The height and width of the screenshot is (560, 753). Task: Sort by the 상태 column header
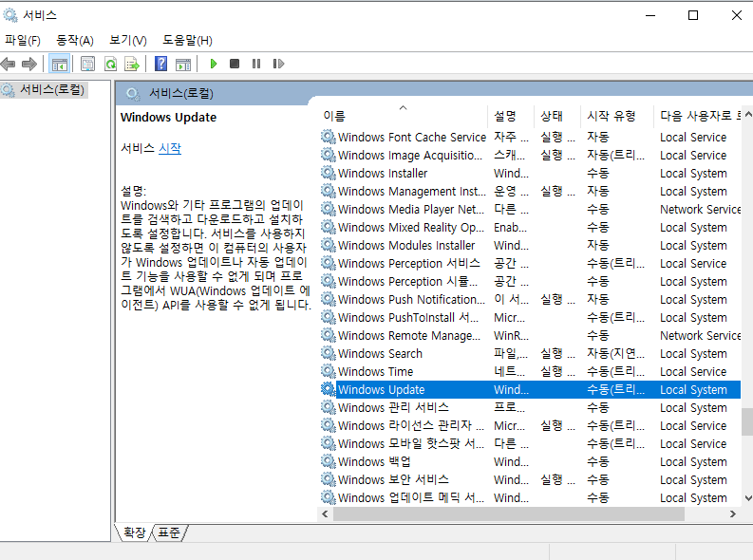click(557, 116)
